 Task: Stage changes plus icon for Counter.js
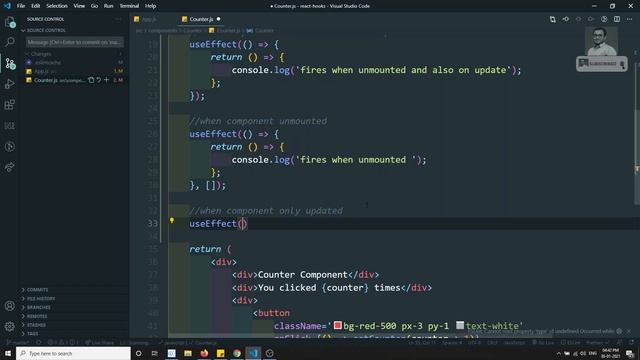107,80
